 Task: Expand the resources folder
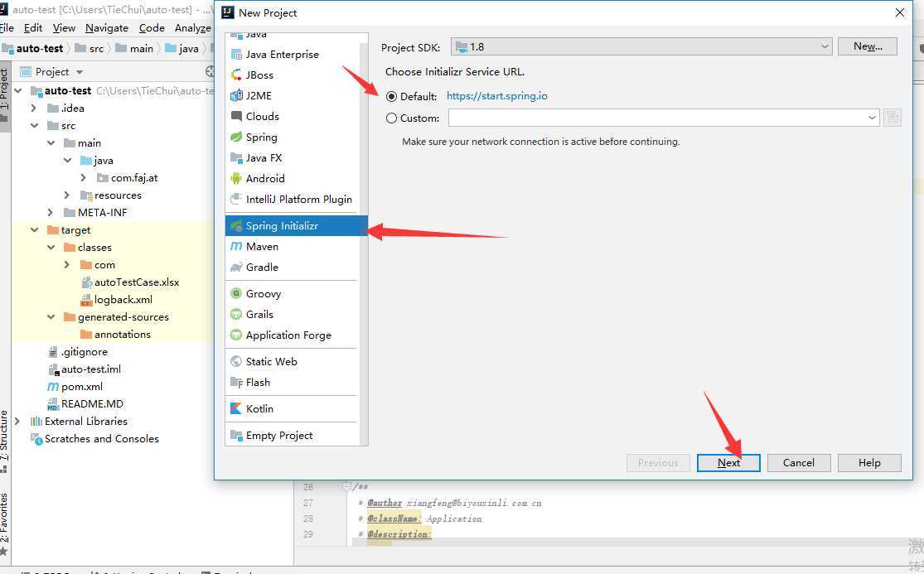[66, 195]
